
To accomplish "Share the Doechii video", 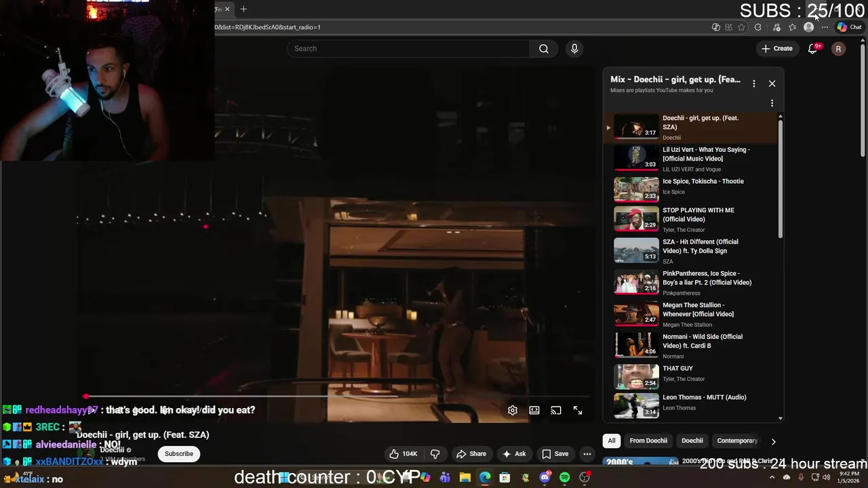I will pos(471,453).
